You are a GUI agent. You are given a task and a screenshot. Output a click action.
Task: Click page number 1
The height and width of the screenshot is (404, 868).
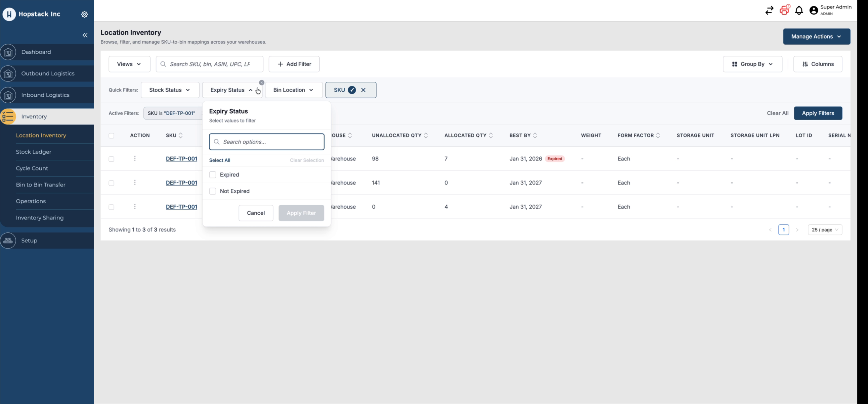click(783, 230)
